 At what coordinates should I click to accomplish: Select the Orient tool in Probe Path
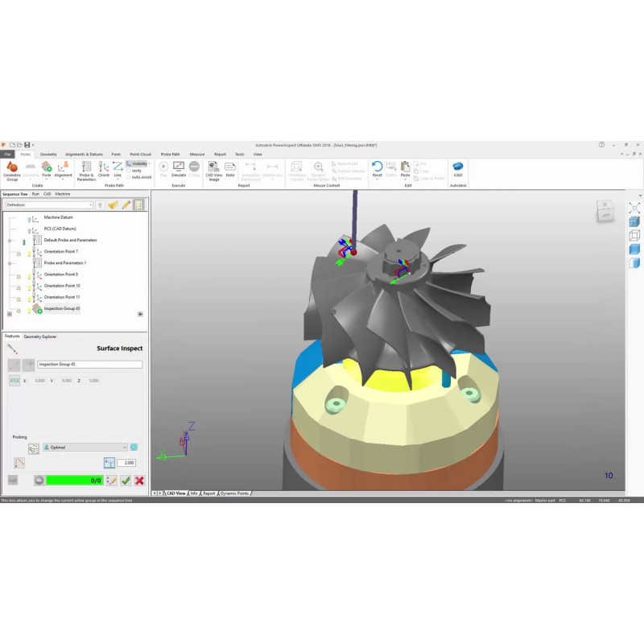(104, 170)
